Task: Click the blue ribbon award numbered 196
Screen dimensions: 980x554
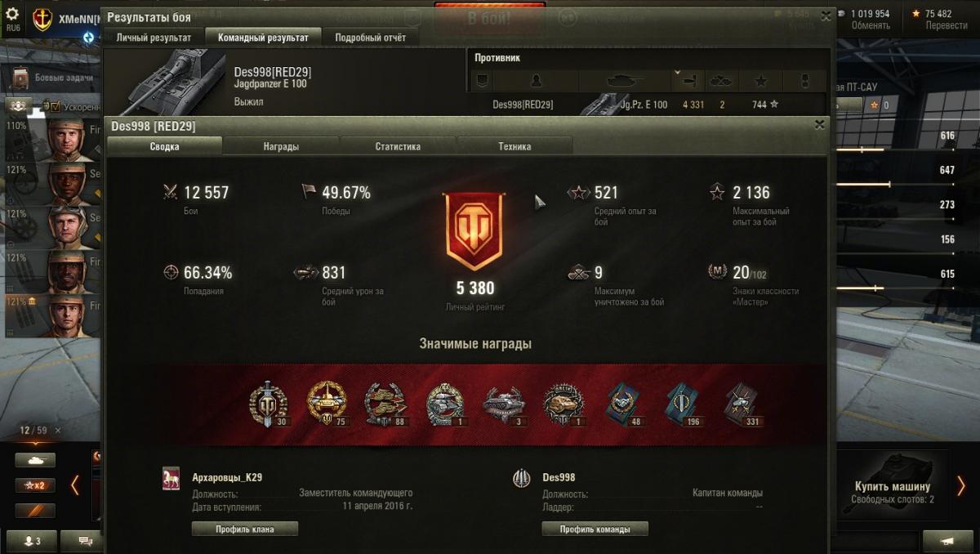Action: (x=680, y=404)
